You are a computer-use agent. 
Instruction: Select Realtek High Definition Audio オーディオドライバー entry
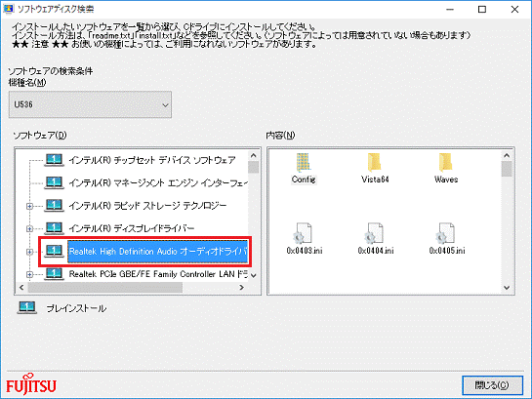158,251
